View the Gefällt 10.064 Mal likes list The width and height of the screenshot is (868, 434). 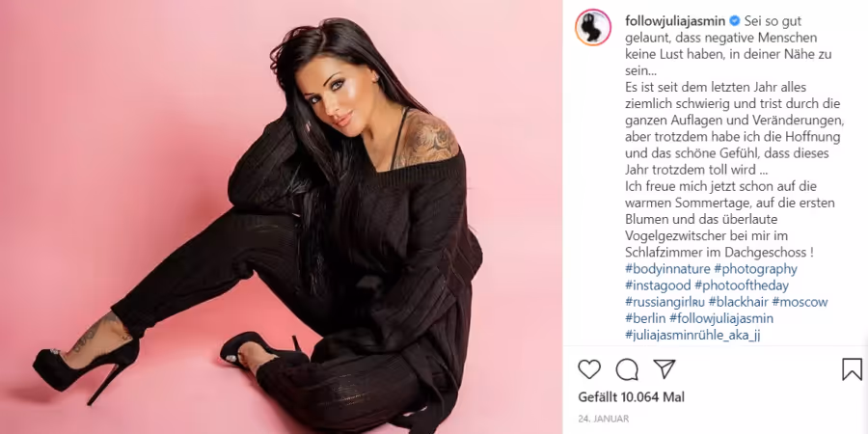[x=631, y=397]
